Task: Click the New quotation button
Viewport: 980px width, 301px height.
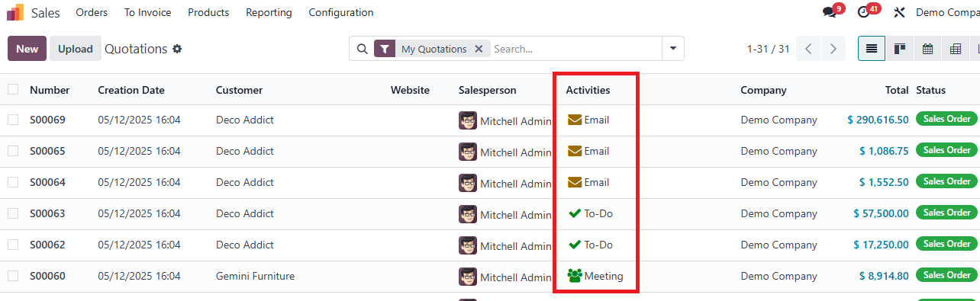Action: tap(27, 49)
